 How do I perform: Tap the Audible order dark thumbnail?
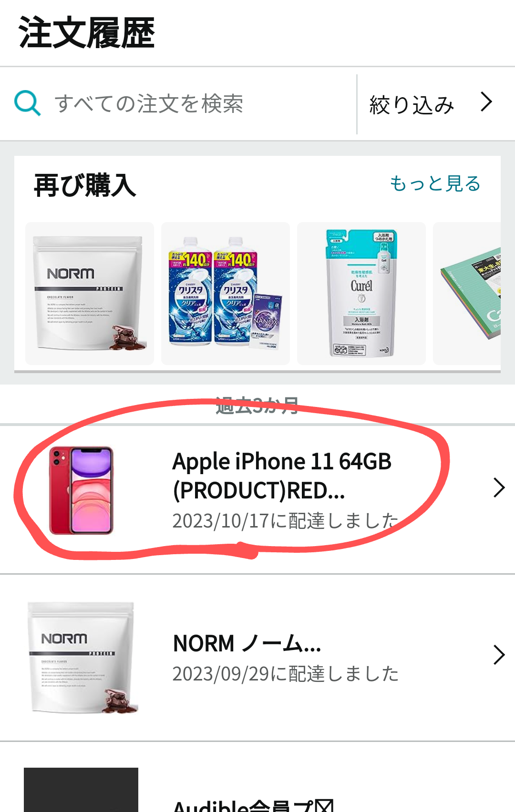click(x=81, y=790)
